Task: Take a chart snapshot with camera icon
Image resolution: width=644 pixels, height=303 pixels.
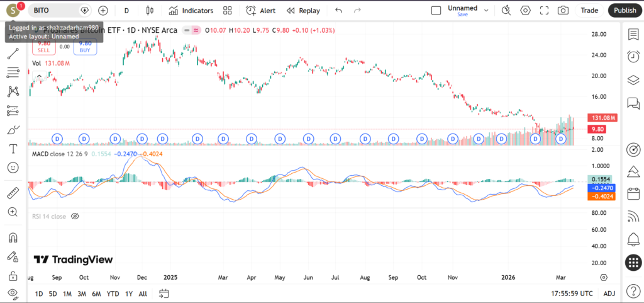Action: coord(563,11)
